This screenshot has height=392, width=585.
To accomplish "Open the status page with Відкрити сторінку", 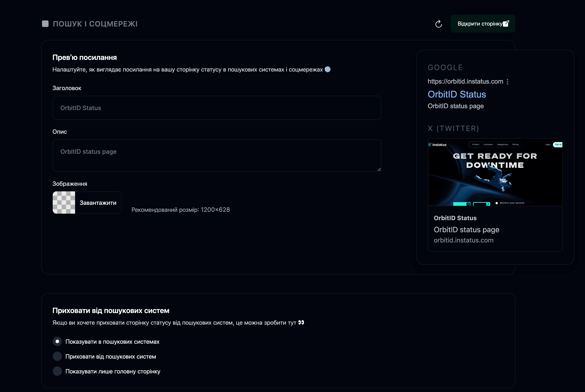I will (x=483, y=24).
